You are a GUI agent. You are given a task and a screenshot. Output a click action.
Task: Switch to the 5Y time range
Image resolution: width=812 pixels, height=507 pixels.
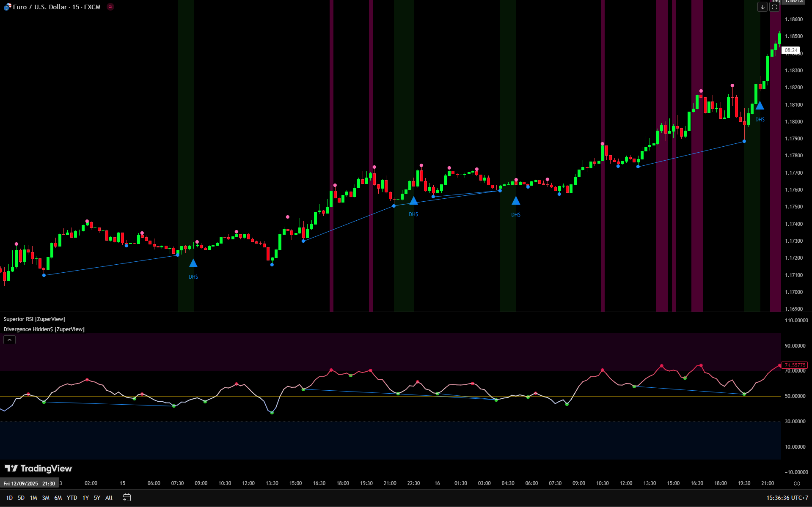pos(97,498)
